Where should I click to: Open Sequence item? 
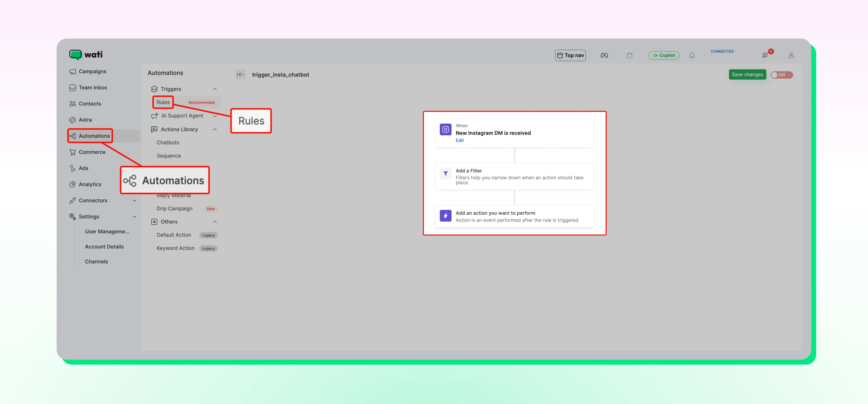169,156
